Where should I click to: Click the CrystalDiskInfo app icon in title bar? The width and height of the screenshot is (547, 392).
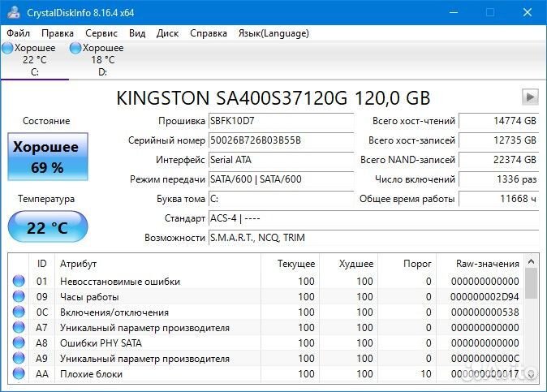coord(13,12)
